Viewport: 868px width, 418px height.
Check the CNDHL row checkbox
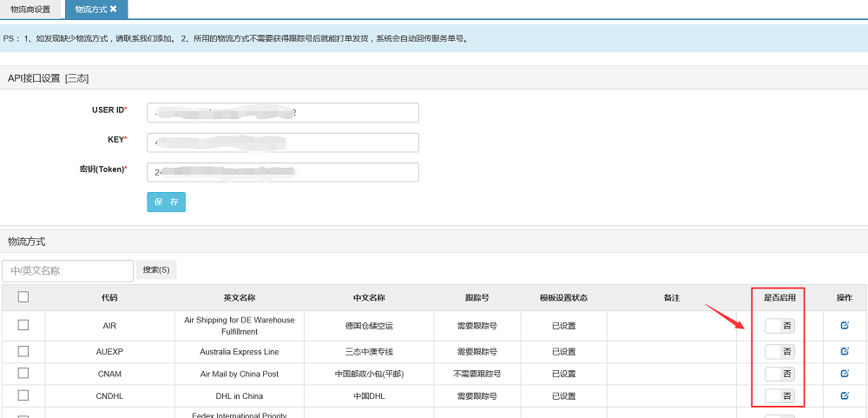[23, 396]
